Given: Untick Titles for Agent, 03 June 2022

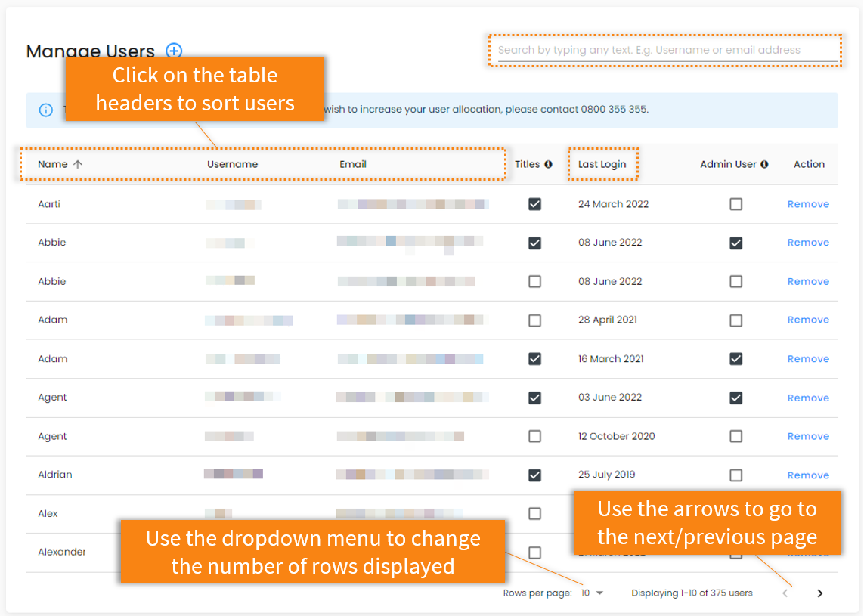Looking at the screenshot, I should (x=534, y=398).
